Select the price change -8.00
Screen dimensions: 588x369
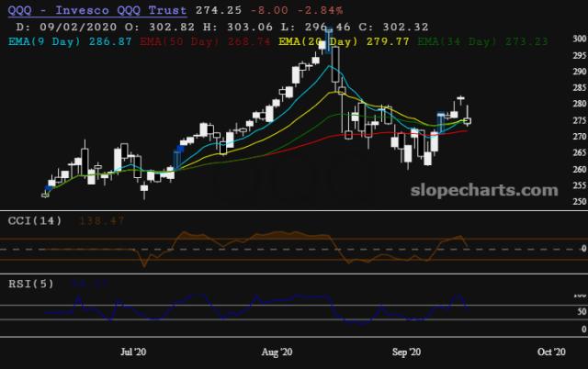(x=269, y=10)
